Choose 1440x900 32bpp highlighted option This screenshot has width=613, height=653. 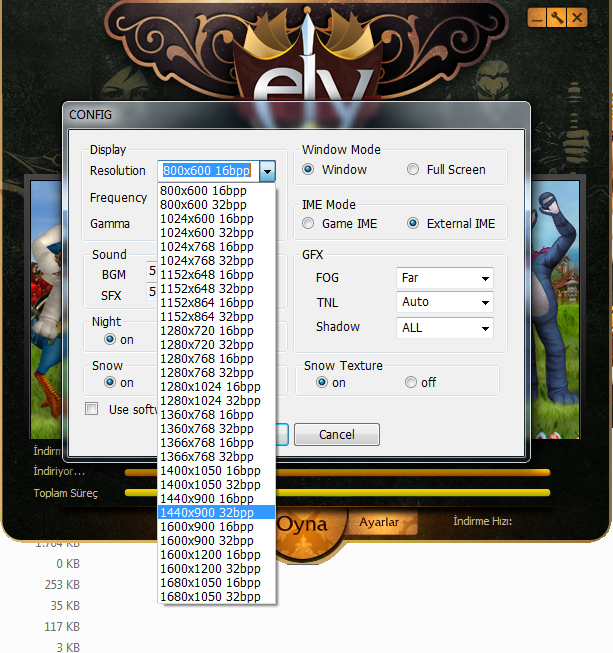pyautogui.click(x=217, y=513)
